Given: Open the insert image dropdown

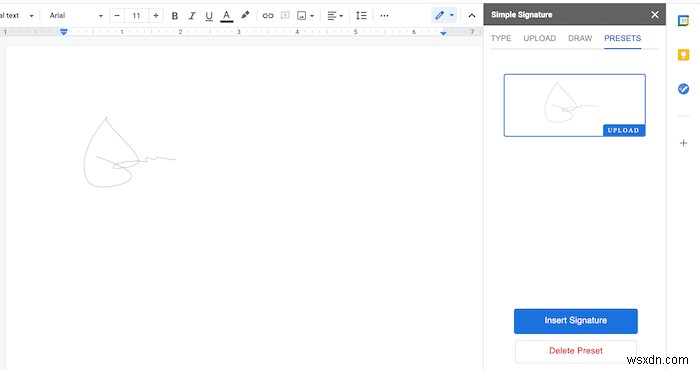Looking at the screenshot, I should 306,16.
